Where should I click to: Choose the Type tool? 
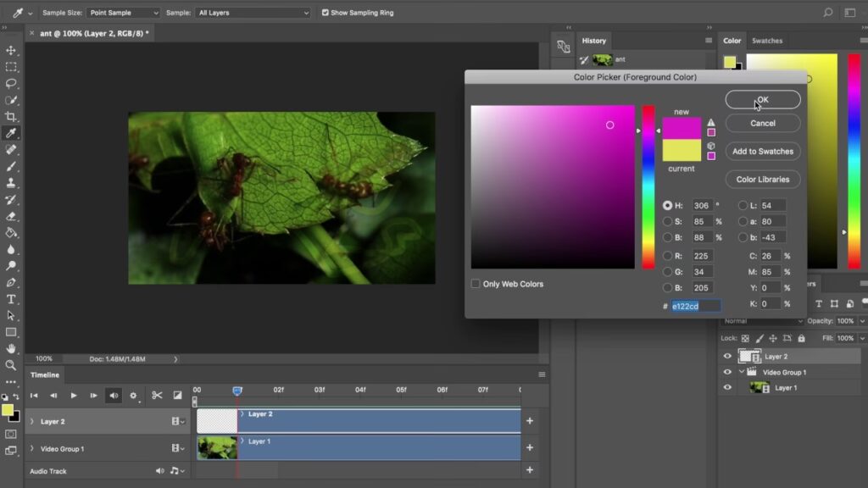click(11, 299)
